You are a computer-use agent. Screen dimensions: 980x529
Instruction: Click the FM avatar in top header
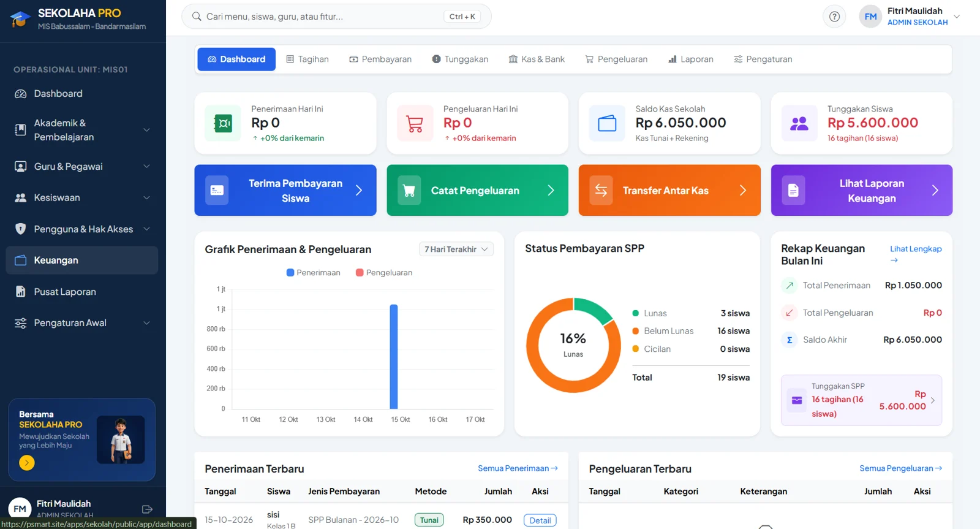(870, 17)
